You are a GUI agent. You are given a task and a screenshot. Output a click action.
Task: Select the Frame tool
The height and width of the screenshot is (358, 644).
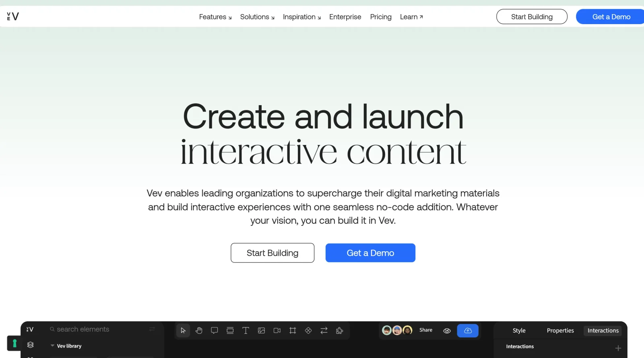point(293,331)
